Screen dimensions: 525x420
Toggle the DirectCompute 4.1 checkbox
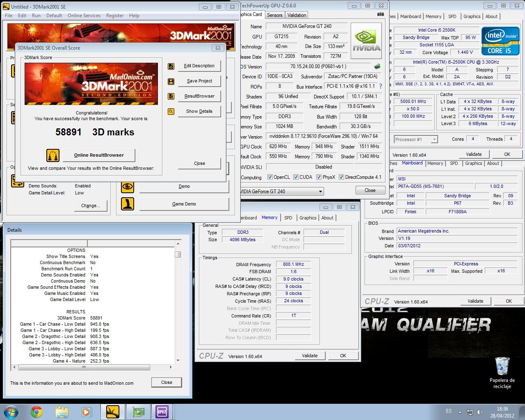click(x=341, y=177)
